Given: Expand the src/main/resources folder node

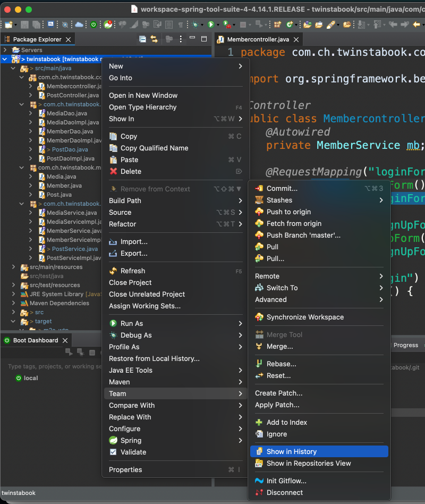Looking at the screenshot, I should pos(13,267).
